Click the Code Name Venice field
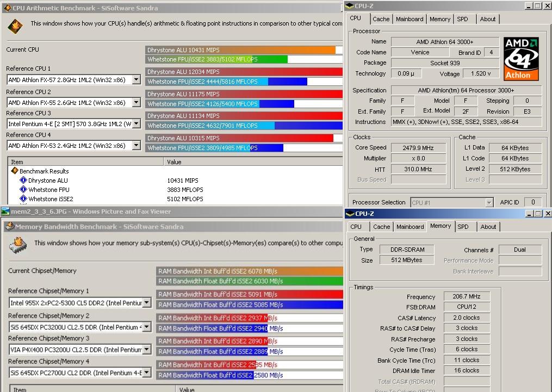 (420, 52)
